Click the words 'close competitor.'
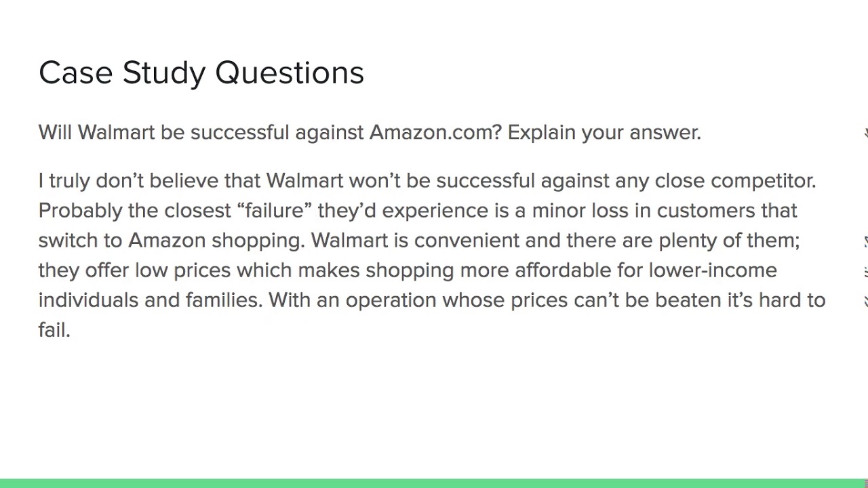868x488 pixels. coord(735,180)
